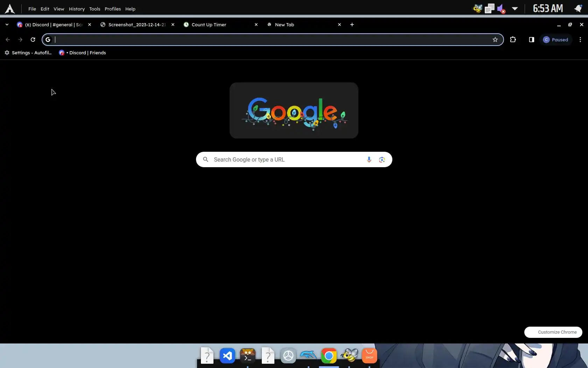Image resolution: width=588 pixels, height=368 pixels.
Task: Open the Discord | Friends bookmark
Action: pyautogui.click(x=82, y=53)
